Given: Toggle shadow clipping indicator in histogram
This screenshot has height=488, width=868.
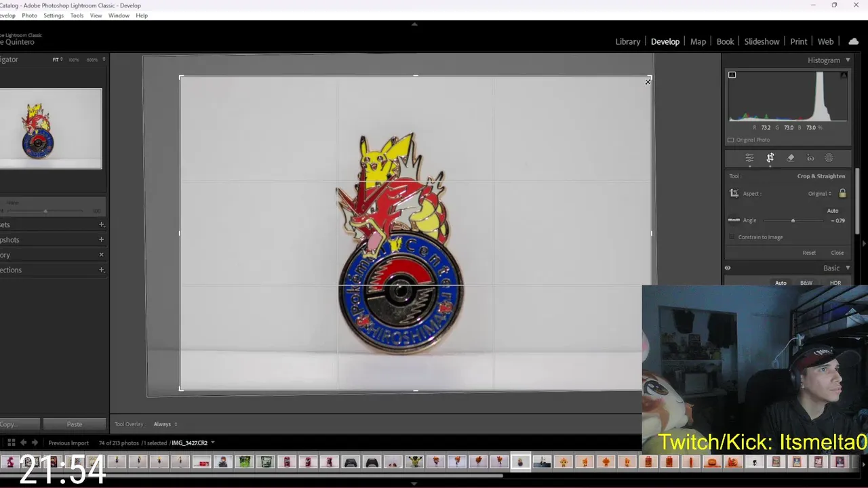Looking at the screenshot, I should [x=732, y=75].
